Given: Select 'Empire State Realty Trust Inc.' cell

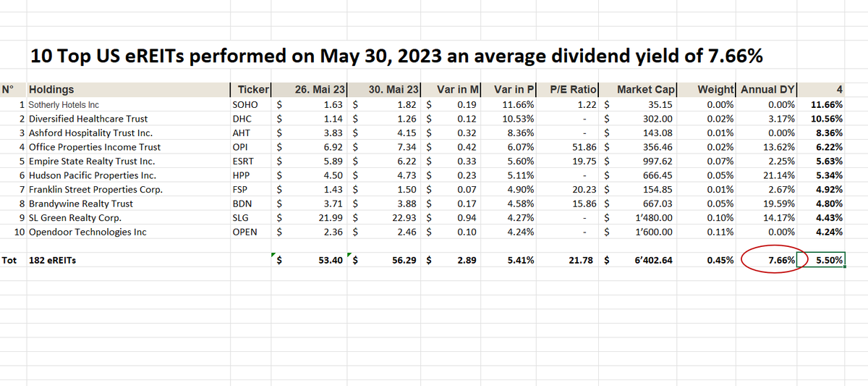Looking at the screenshot, I should click(127, 161).
